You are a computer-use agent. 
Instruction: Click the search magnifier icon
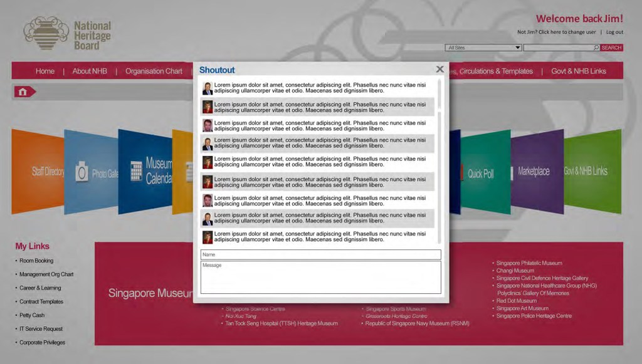tap(596, 48)
